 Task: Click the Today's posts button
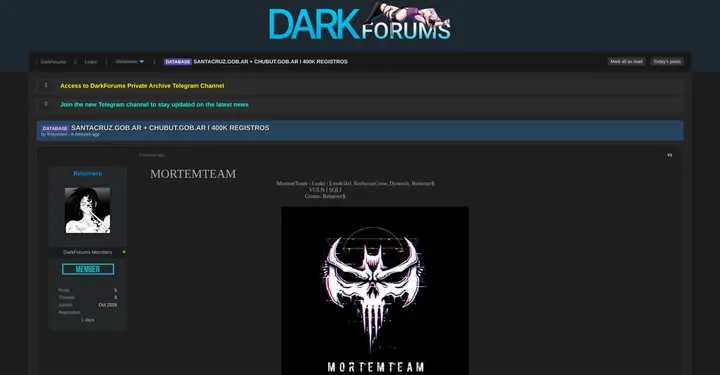pos(667,62)
